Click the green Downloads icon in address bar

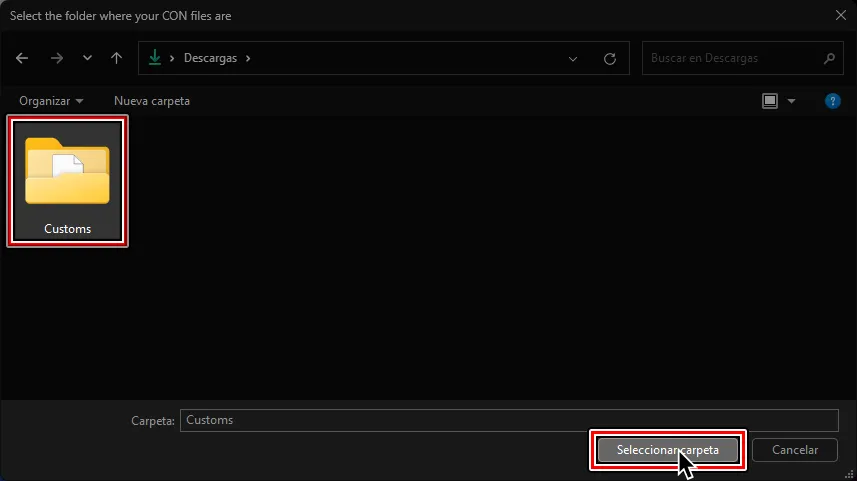click(154, 58)
